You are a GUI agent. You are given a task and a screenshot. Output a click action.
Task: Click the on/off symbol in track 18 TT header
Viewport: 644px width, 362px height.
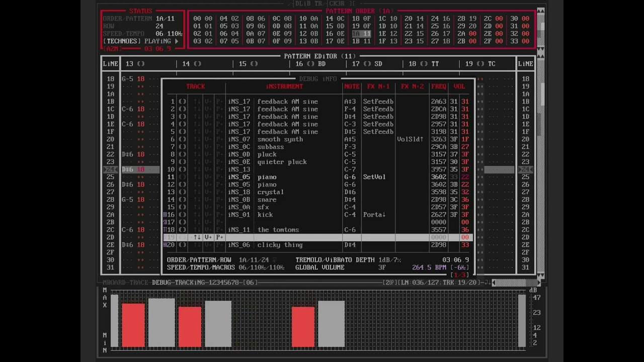pyautogui.click(x=424, y=64)
